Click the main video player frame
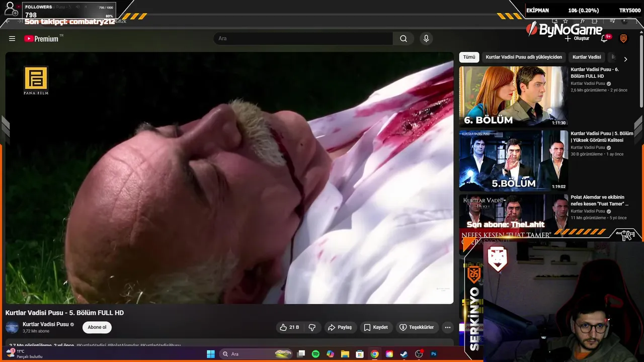The image size is (644, 362). click(229, 178)
